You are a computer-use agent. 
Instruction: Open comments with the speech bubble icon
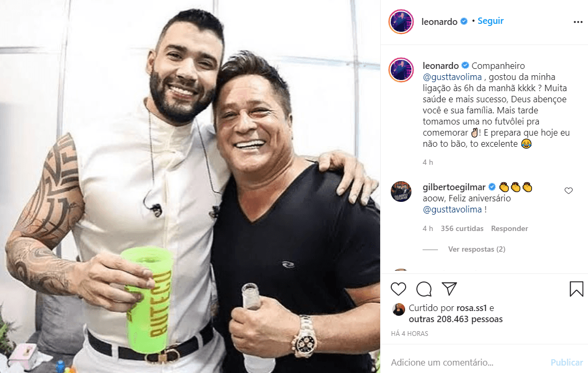coord(424,289)
